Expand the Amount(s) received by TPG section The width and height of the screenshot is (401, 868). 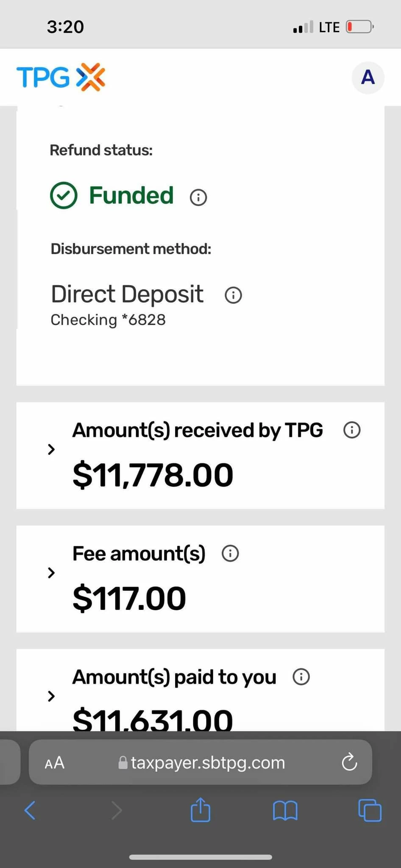[51, 449]
